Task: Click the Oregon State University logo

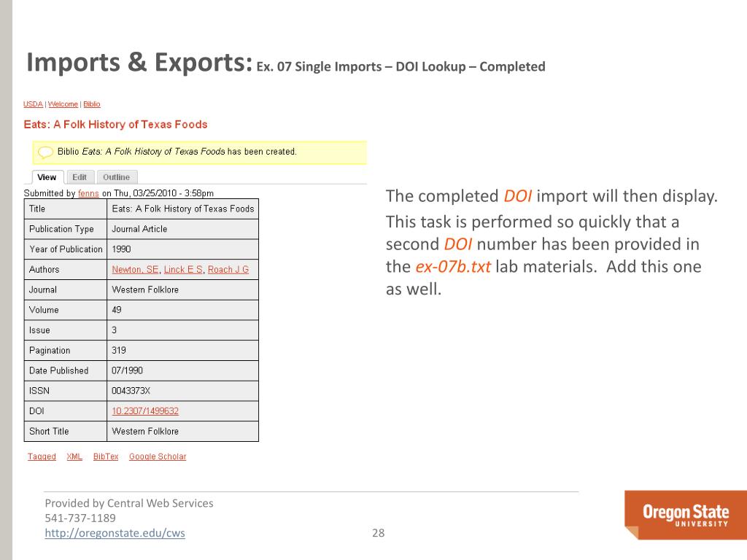Action: click(686, 515)
